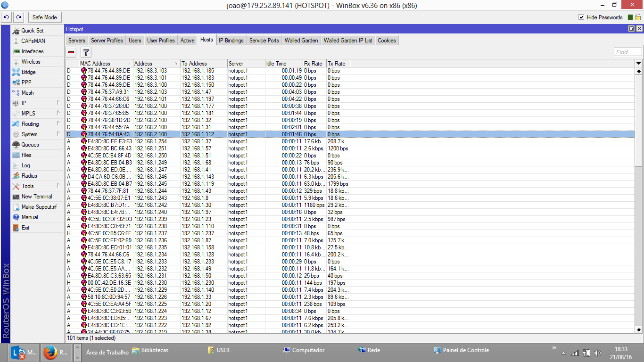This screenshot has width=644, height=362.
Task: Click the red Remove host button
Action: pos(71,52)
